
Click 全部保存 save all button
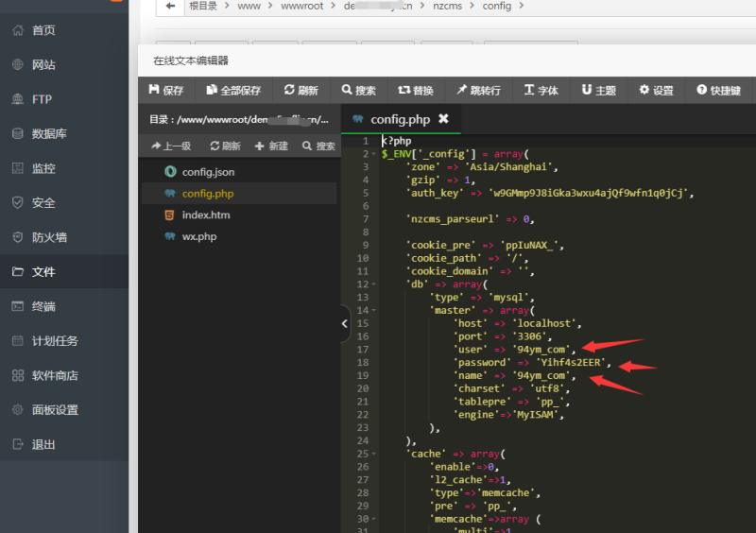(233, 90)
